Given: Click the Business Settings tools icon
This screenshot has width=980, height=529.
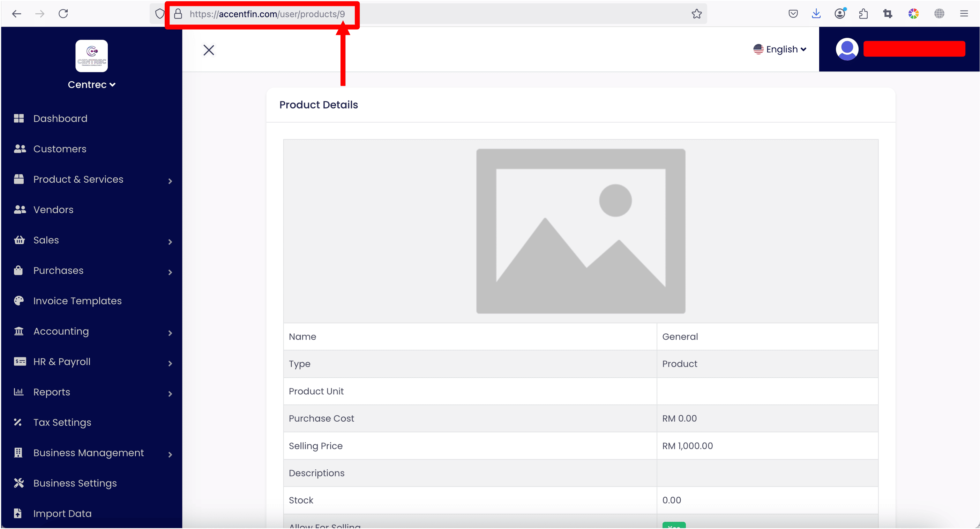Looking at the screenshot, I should point(18,483).
